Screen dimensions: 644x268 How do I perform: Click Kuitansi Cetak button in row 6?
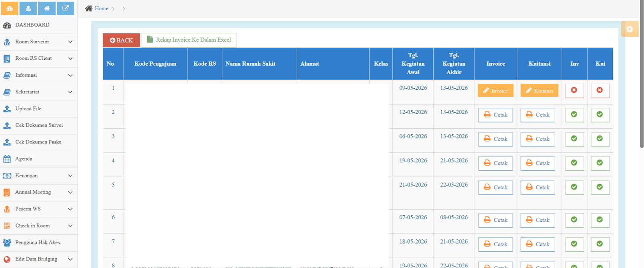point(538,220)
